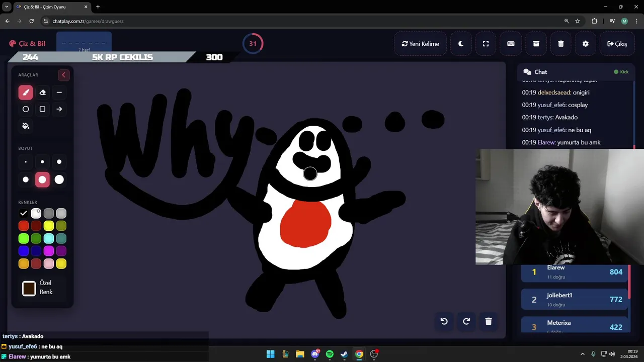
Task: Pick the navy color swatch
Action: (36, 251)
